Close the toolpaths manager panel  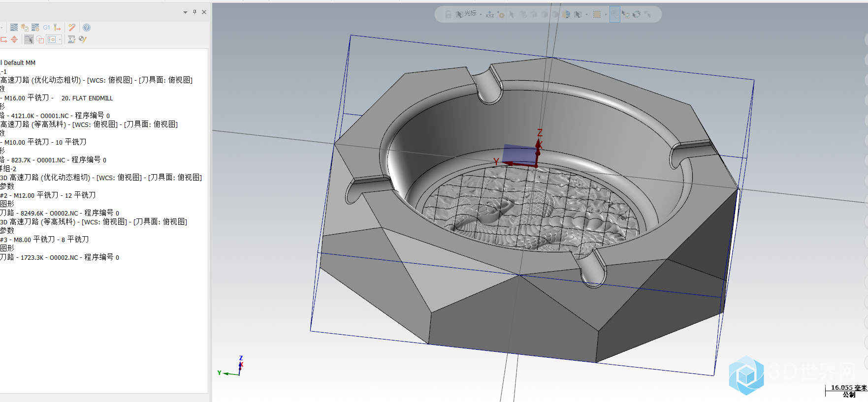point(204,12)
